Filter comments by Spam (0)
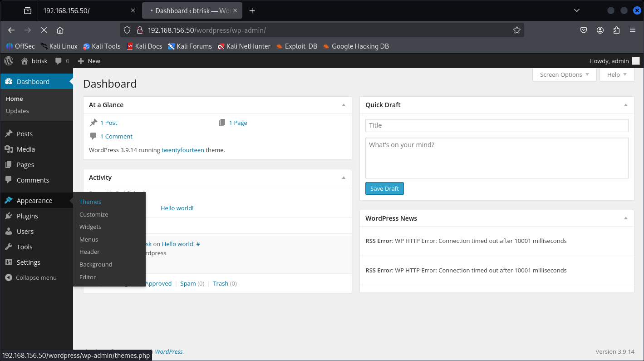The height and width of the screenshot is (361, 644). (192, 283)
